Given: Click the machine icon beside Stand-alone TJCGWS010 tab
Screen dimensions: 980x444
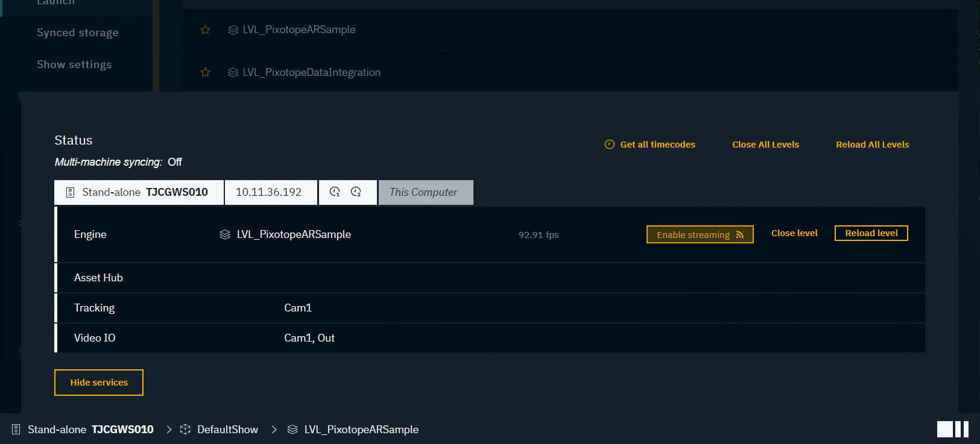Looking at the screenshot, I should 70,192.
